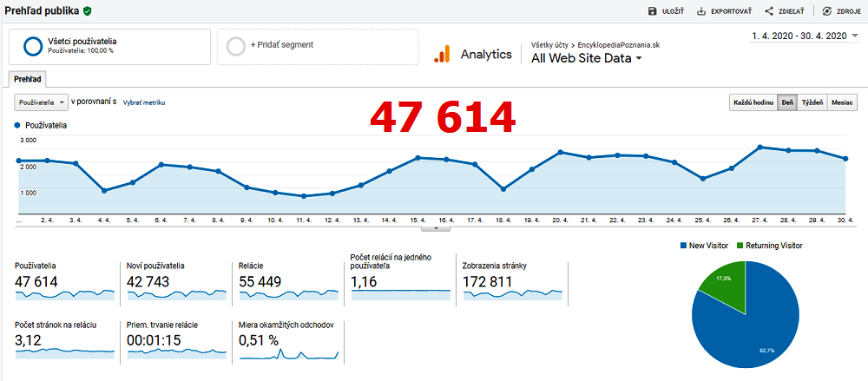Click the ULOŽIŤ button label
Viewport: 868px width, 381px height.
coord(674,11)
